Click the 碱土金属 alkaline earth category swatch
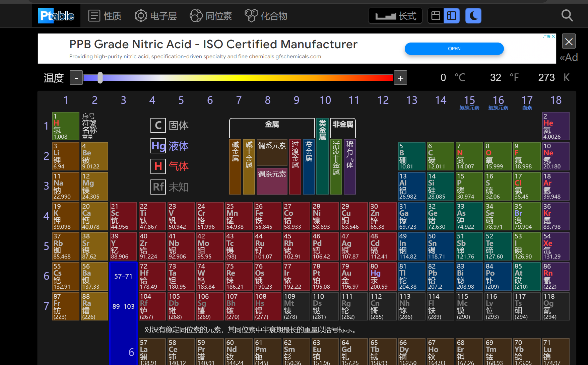Screen dimensions: 588x365 (249, 167)
